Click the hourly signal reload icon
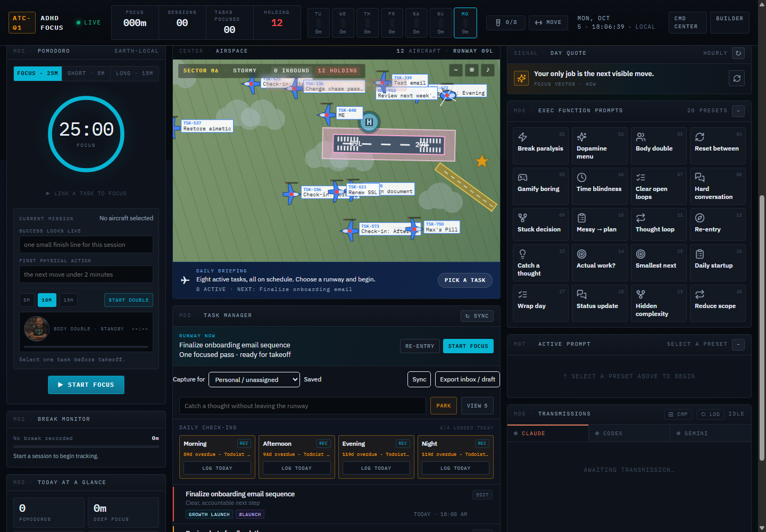 coord(738,53)
